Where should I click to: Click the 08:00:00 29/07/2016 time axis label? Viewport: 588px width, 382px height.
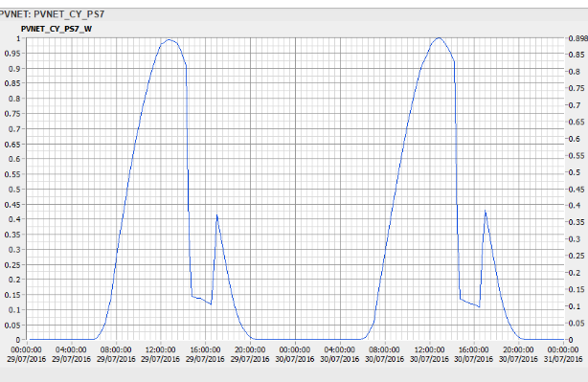click(x=116, y=354)
